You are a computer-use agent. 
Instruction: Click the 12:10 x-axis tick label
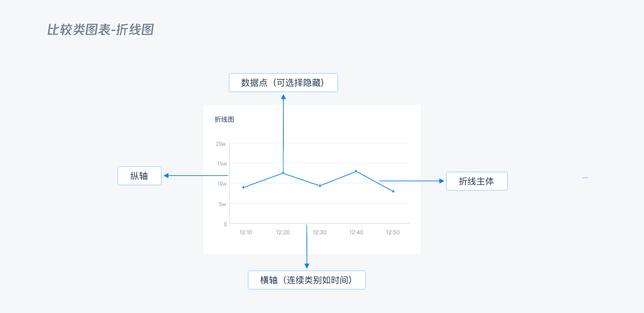tap(246, 232)
